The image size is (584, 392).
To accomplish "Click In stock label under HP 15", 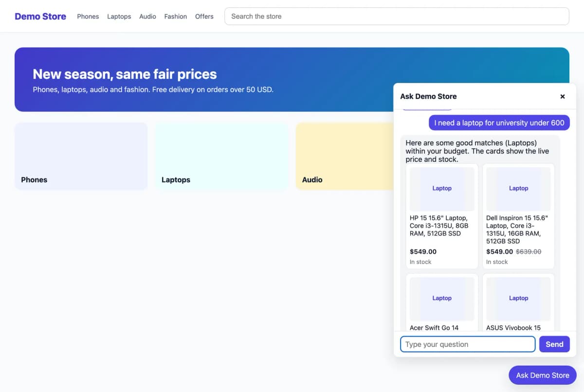I will click(x=420, y=262).
